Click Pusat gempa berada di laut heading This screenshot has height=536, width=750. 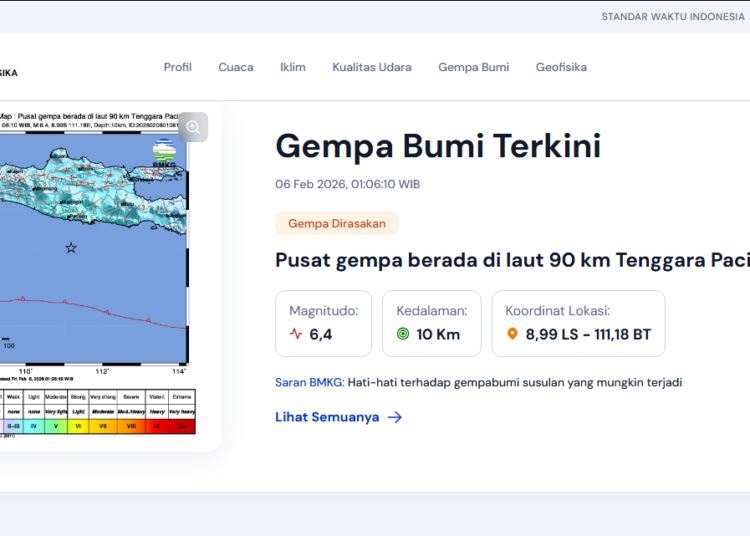click(512, 261)
